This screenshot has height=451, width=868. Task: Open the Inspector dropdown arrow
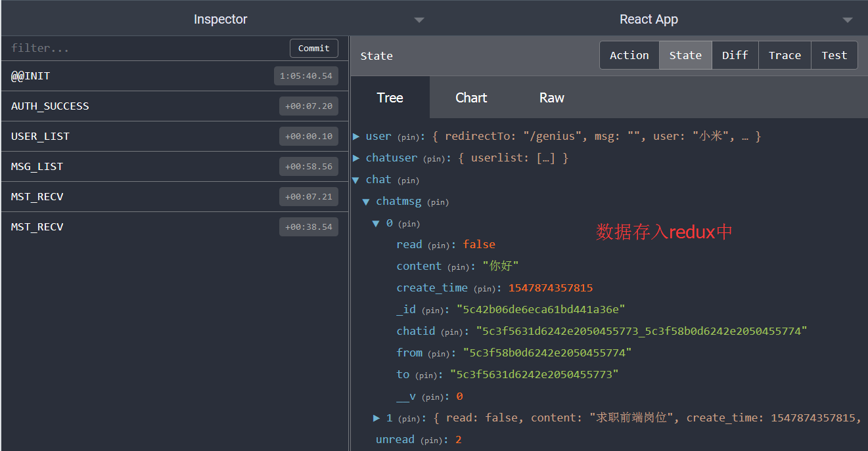click(419, 20)
